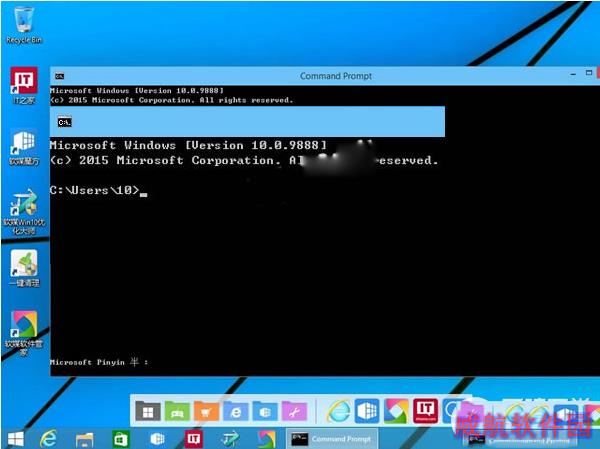The image size is (600, 449).
Task: Click the Command Prompt window title text
Action: click(x=336, y=76)
